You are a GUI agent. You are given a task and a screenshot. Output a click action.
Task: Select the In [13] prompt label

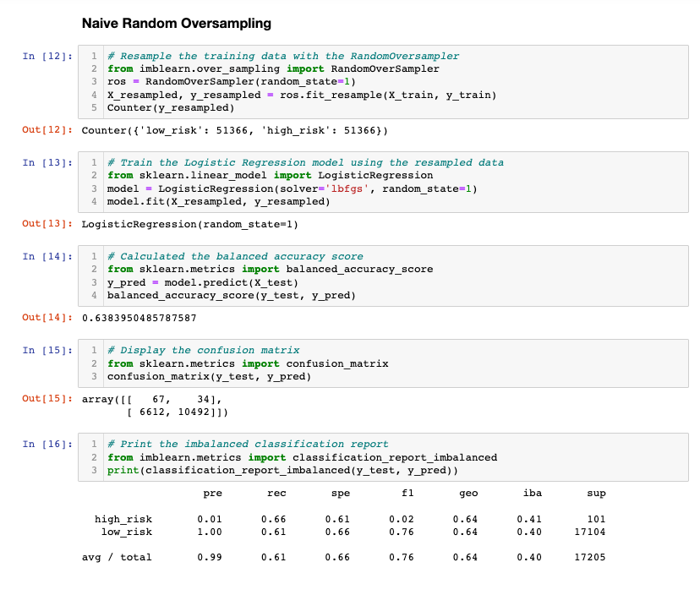(x=47, y=163)
